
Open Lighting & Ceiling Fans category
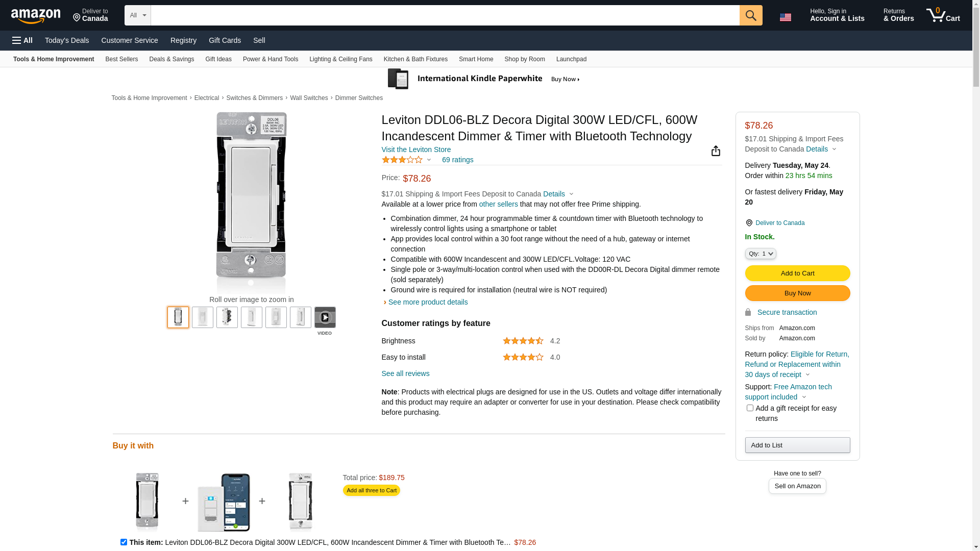point(340,59)
